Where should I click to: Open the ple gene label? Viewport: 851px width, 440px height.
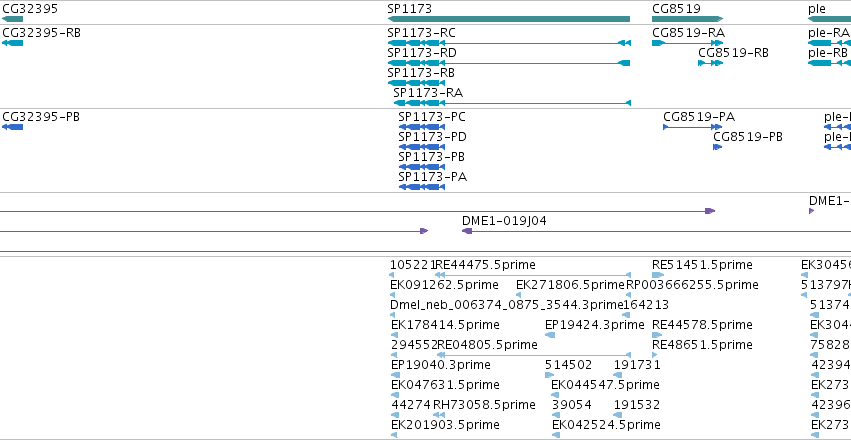click(x=817, y=9)
